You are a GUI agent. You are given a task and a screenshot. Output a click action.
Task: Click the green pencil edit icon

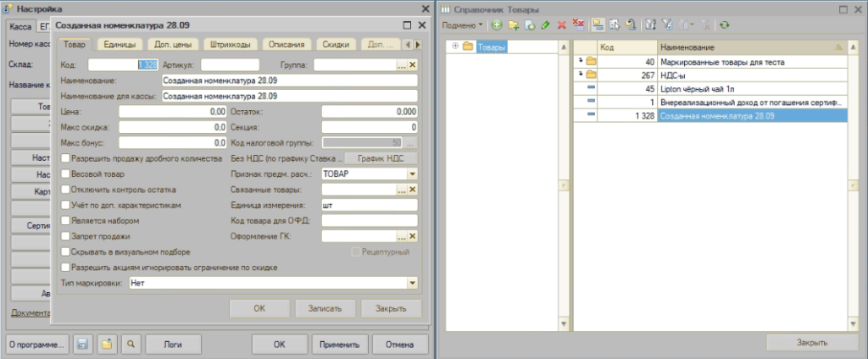point(545,25)
